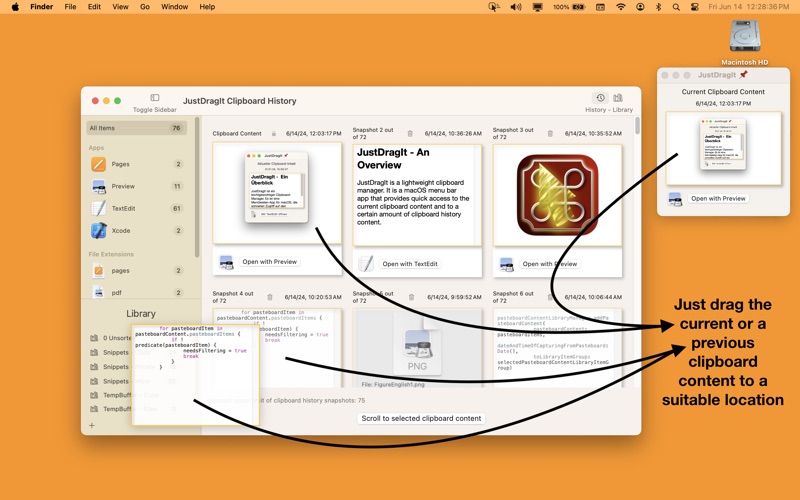This screenshot has width=800, height=500.
Task: Click the Current Clipboard Content heading
Action: coord(723,92)
